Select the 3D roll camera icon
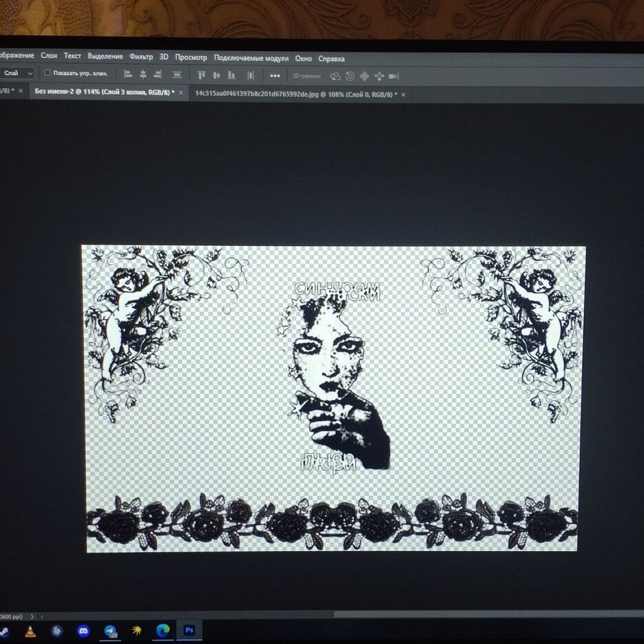 click(x=350, y=76)
